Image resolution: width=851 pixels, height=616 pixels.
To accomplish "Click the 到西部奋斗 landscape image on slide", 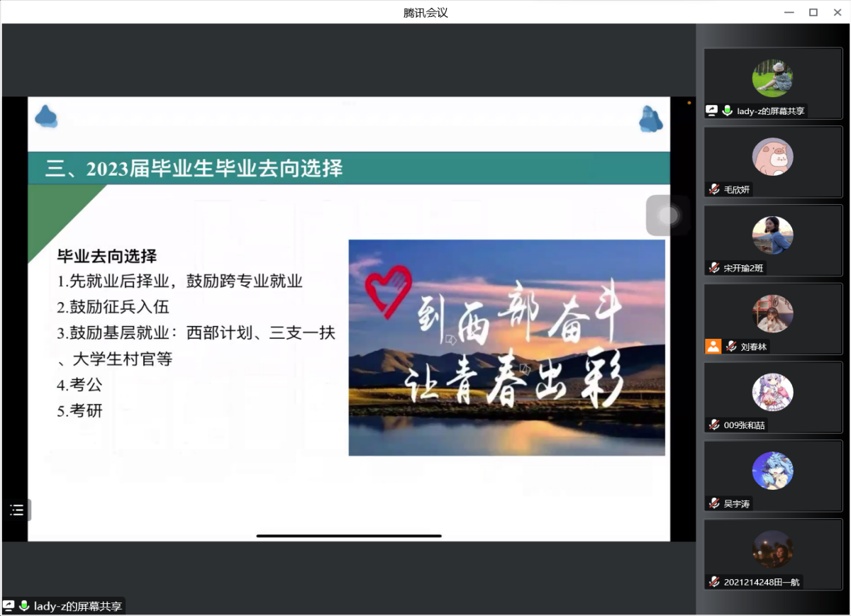I will pos(506,347).
